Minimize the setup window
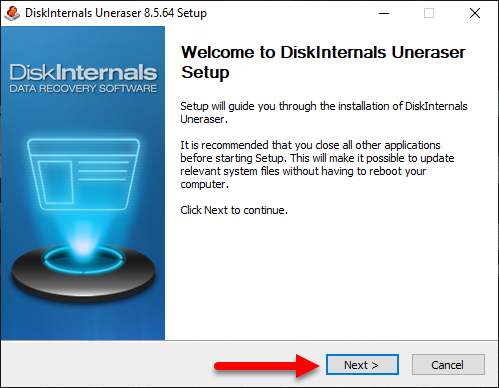Screen dimensions: 499x388 pos(384,13)
